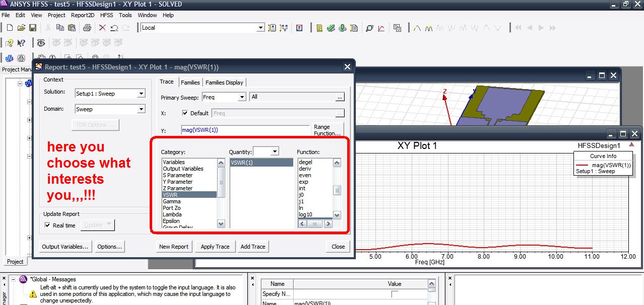Image resolution: width=644 pixels, height=305 pixels.
Task: Click the Copy toolbar icon
Action: pyautogui.click(x=59, y=28)
